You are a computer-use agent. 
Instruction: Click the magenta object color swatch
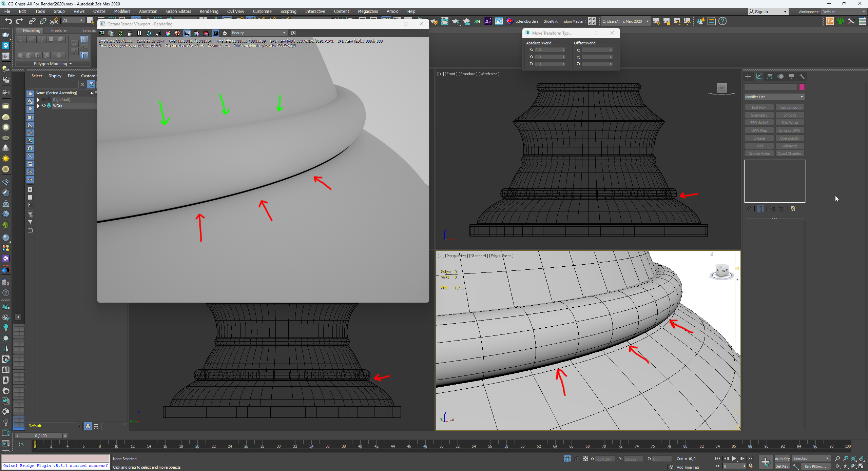802,87
